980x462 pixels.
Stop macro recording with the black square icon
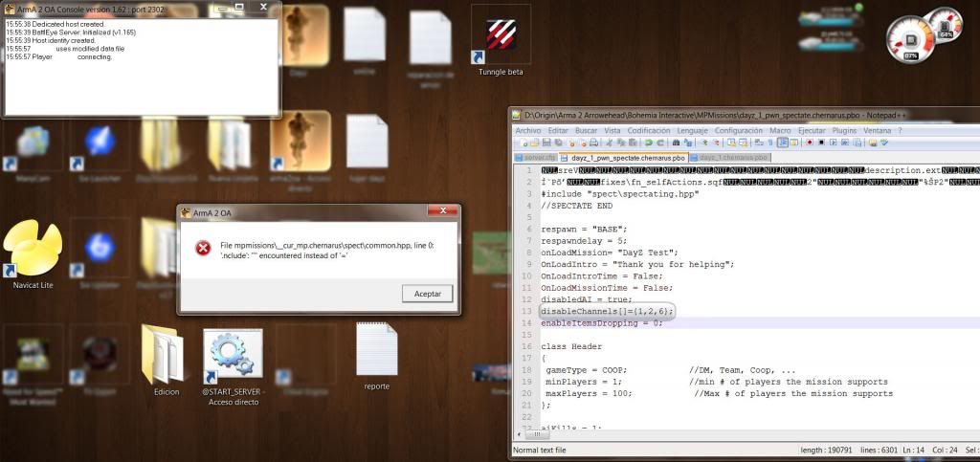pyautogui.click(x=820, y=143)
